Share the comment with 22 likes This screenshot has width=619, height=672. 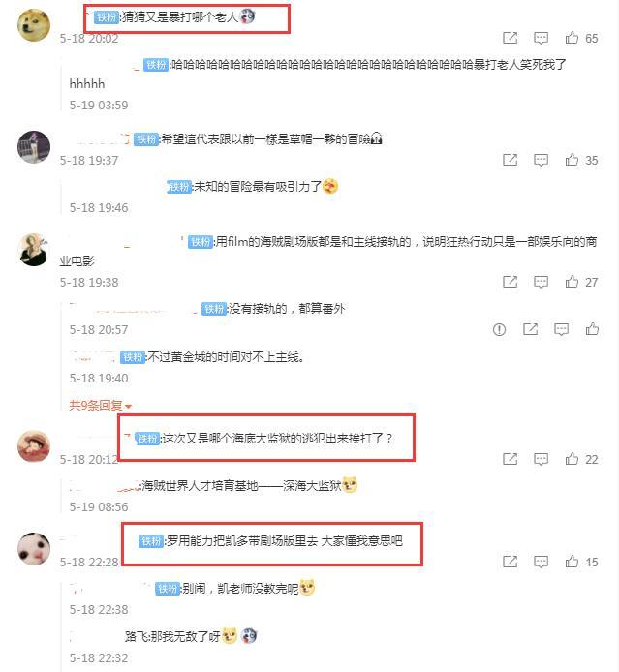click(x=510, y=459)
